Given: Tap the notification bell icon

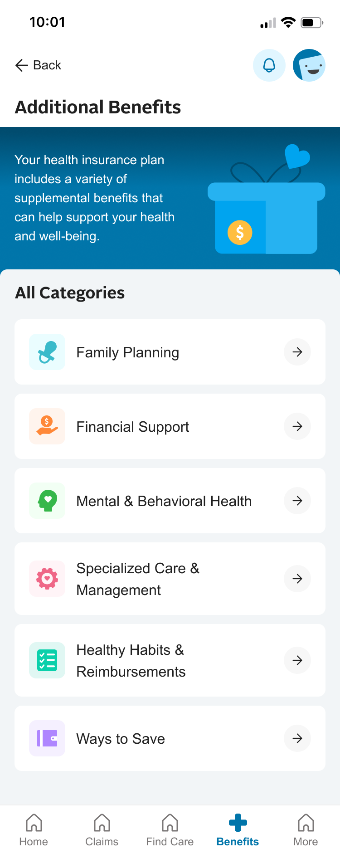Looking at the screenshot, I should 269,65.
